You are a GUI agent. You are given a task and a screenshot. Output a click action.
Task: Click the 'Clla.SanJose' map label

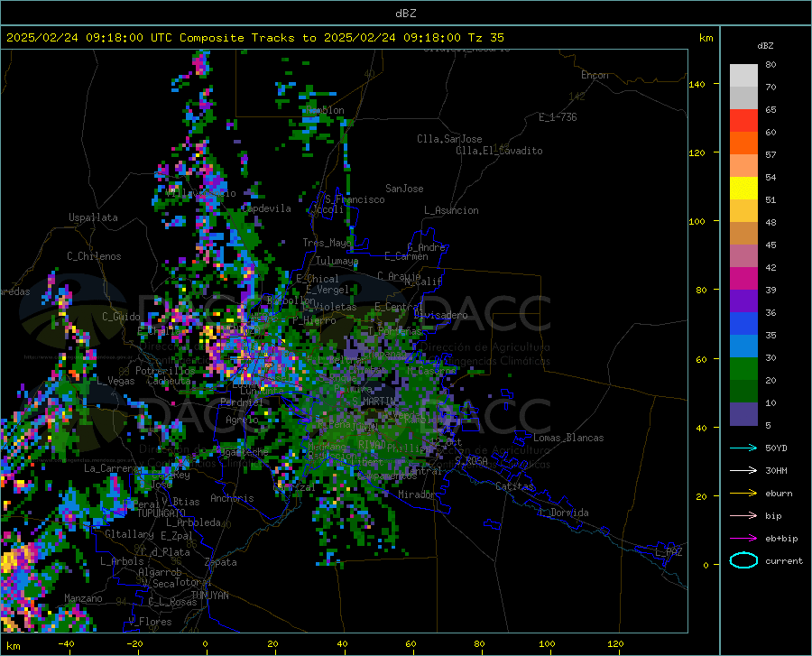coord(449,139)
